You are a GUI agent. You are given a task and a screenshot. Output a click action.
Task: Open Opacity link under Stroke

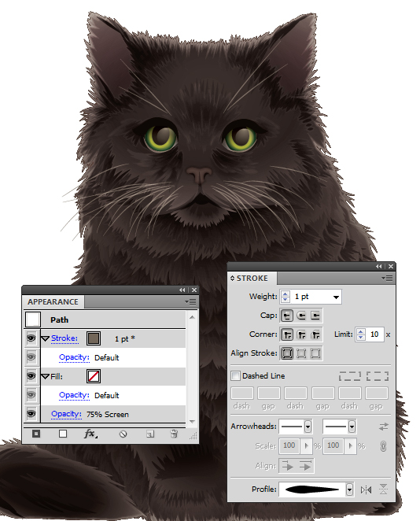(74, 357)
